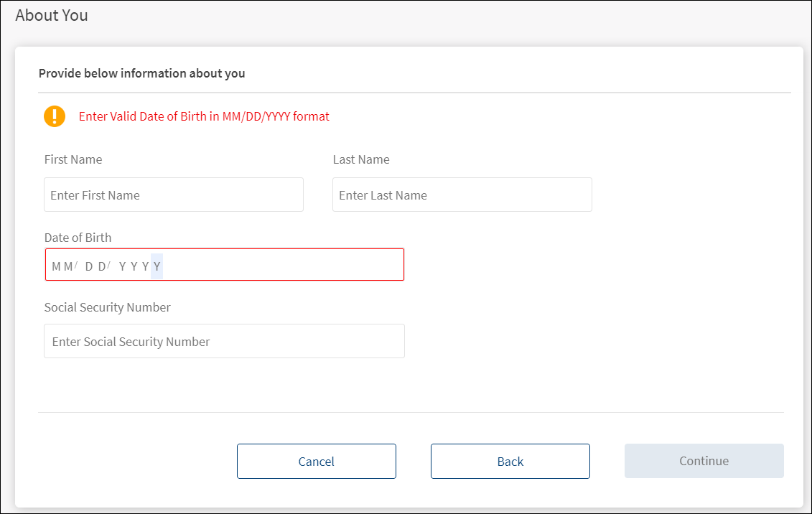Click the YYYY year part of the birth date
The height and width of the screenshot is (514, 812).
(134, 266)
